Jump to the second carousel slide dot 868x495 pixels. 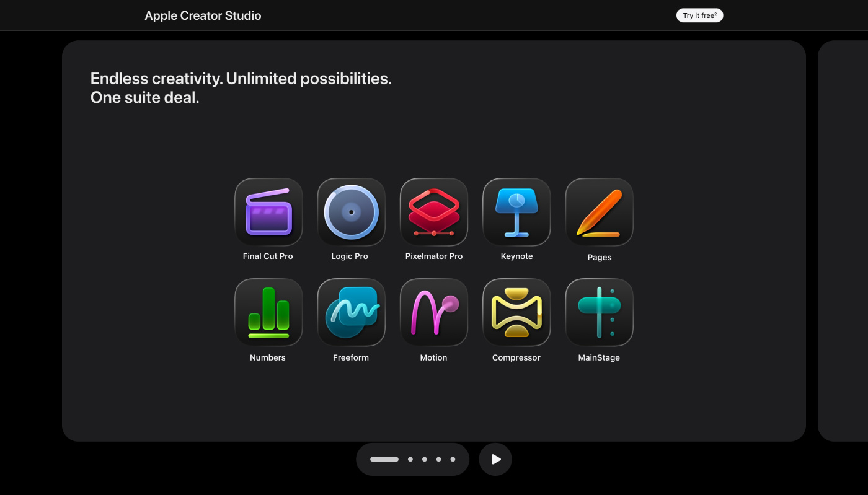(410, 459)
